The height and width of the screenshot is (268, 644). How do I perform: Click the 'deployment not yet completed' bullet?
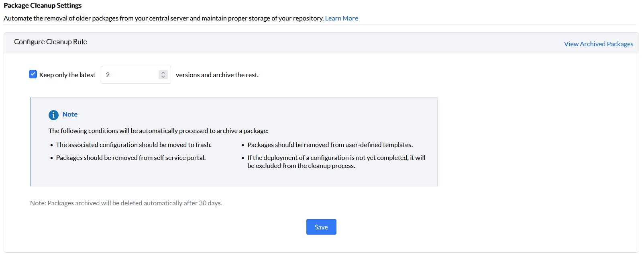click(336, 162)
